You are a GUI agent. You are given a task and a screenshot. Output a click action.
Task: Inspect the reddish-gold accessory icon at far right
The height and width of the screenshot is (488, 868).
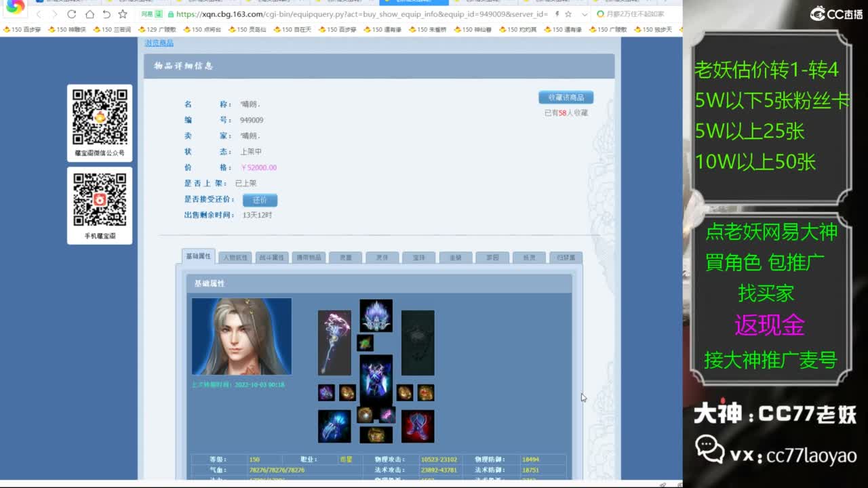click(x=426, y=392)
